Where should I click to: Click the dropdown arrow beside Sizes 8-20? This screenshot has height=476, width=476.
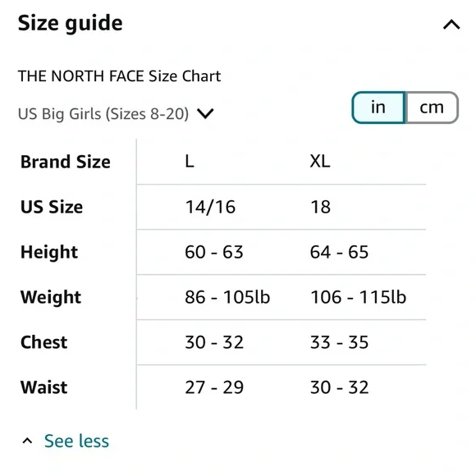point(205,114)
